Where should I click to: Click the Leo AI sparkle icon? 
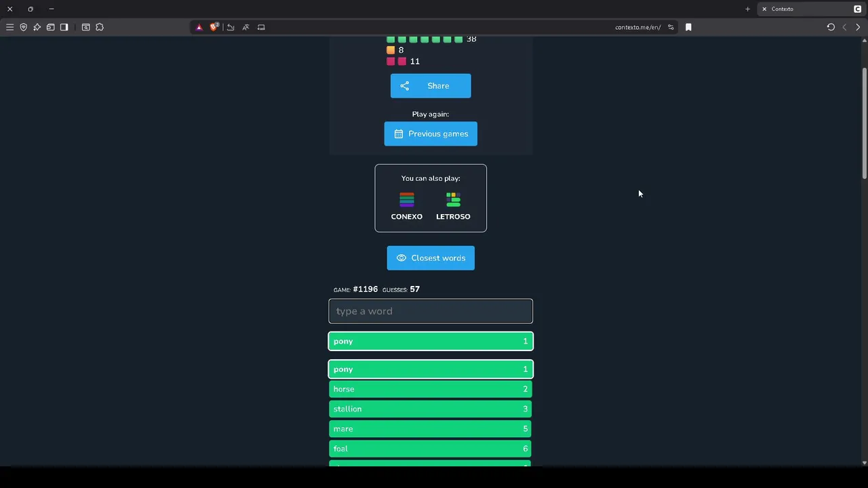(x=37, y=27)
